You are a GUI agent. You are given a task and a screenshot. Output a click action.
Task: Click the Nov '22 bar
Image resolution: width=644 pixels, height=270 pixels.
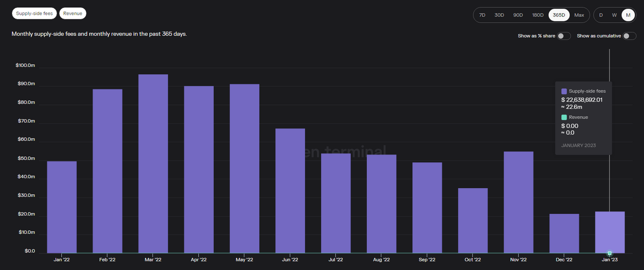point(518,202)
